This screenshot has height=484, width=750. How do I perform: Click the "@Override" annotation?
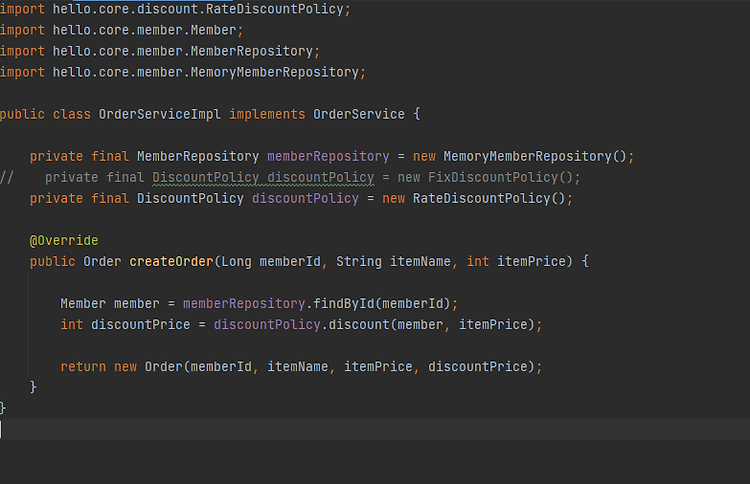64,241
